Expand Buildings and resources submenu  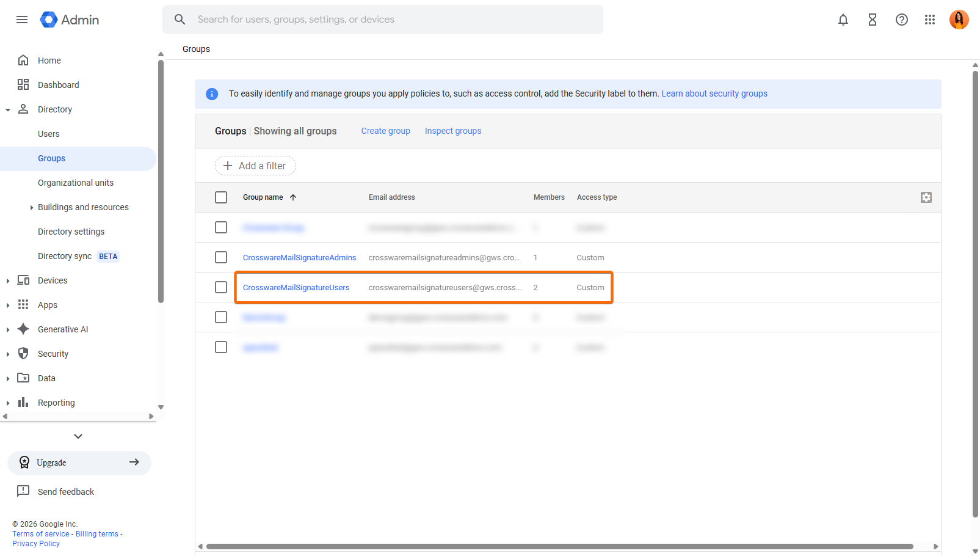[32, 208]
